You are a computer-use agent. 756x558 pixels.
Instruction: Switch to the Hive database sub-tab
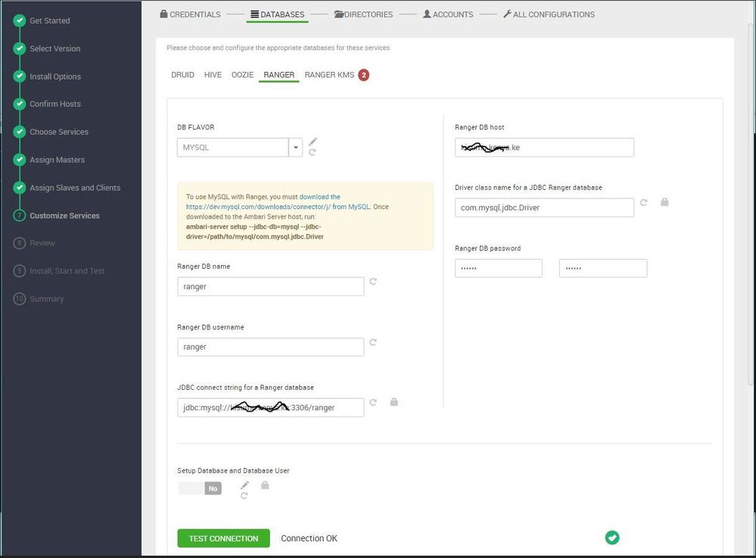[213, 75]
